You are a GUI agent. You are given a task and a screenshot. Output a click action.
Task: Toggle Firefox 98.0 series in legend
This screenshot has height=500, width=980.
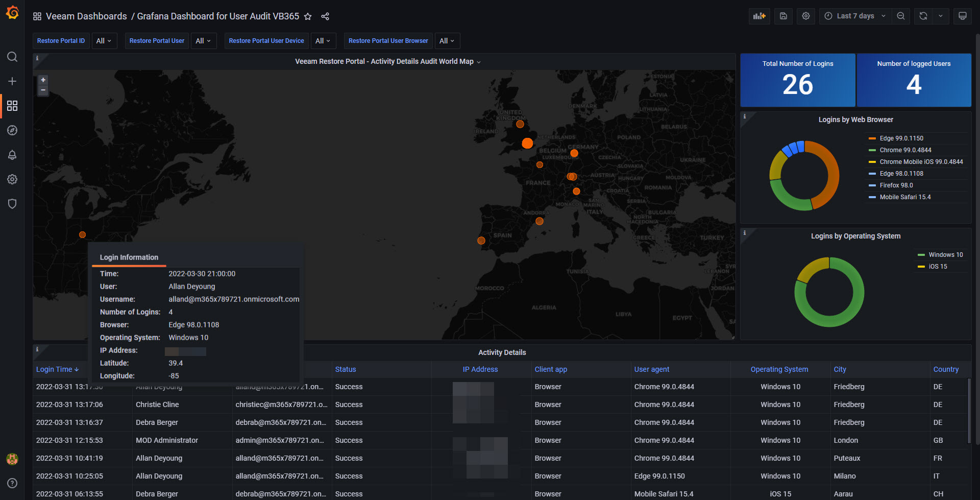896,185
